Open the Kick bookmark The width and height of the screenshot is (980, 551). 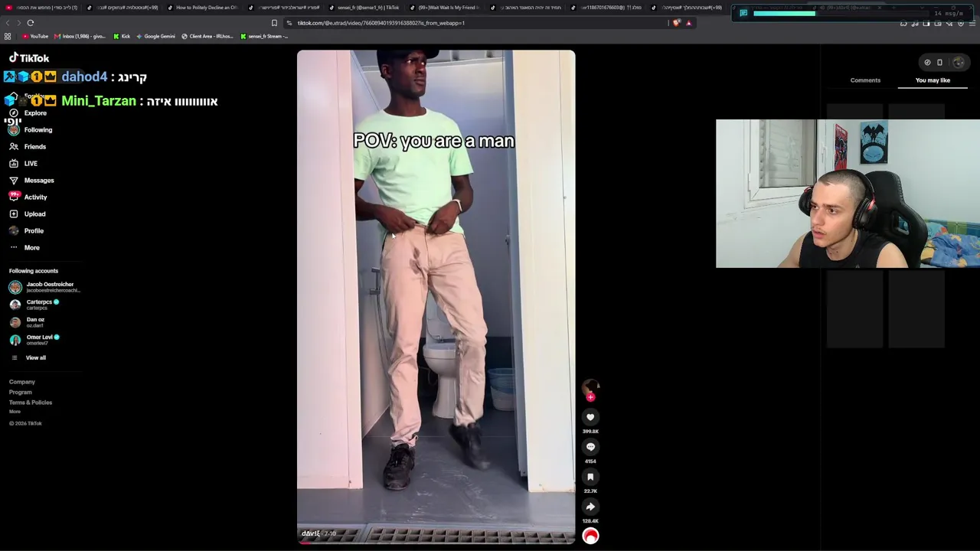pos(122,37)
